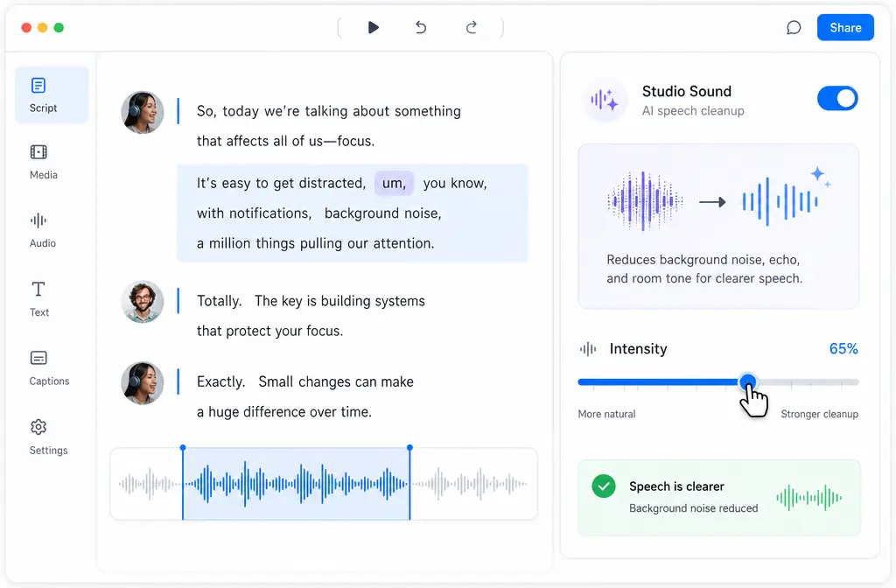Click the text "It's easy to get distracted,"
The height and width of the screenshot is (588, 896).
pos(281,184)
